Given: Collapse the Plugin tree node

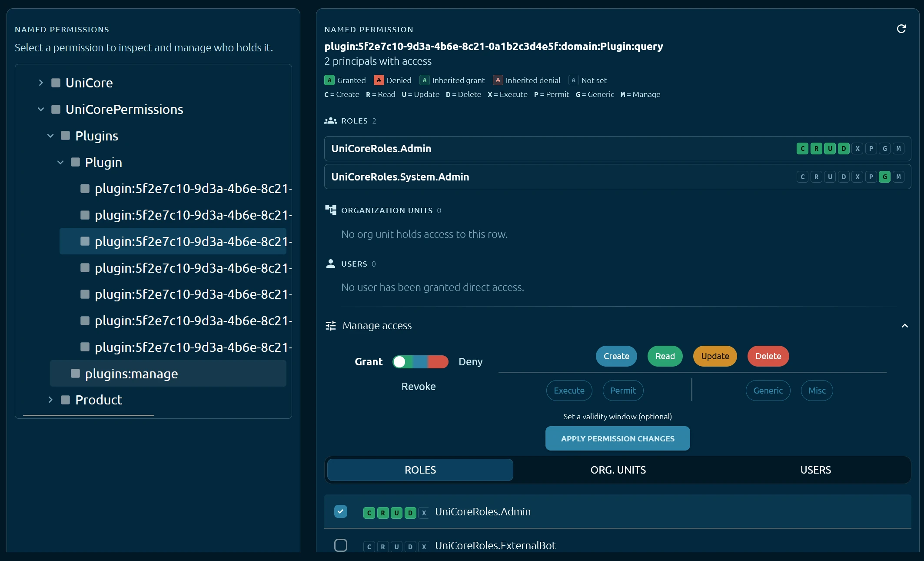Looking at the screenshot, I should [x=60, y=162].
